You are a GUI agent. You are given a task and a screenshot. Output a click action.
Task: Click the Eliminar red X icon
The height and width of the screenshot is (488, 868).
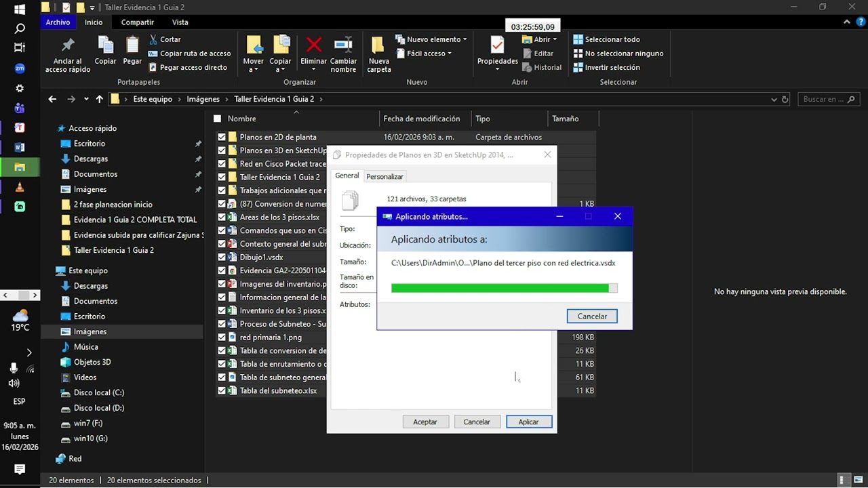pos(313,45)
